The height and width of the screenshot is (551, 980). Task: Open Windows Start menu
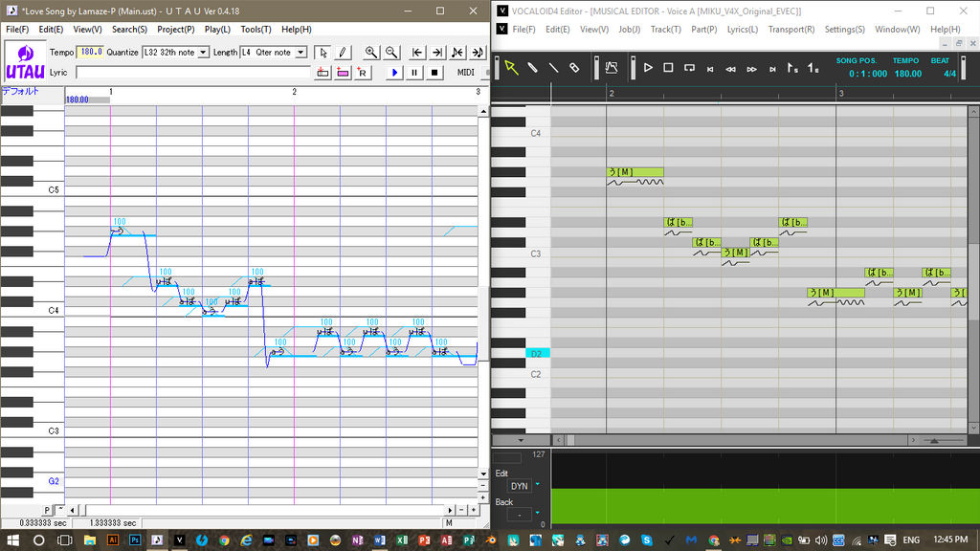(x=12, y=540)
